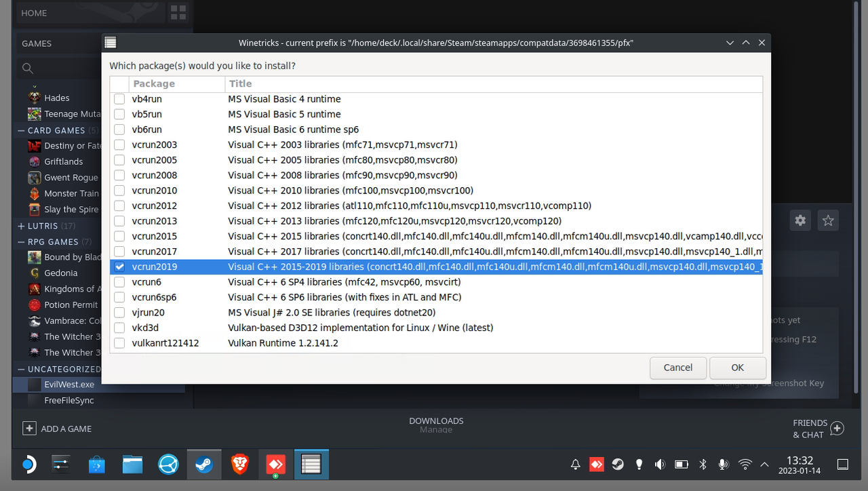Check the vb4run package checkbox

(x=119, y=99)
